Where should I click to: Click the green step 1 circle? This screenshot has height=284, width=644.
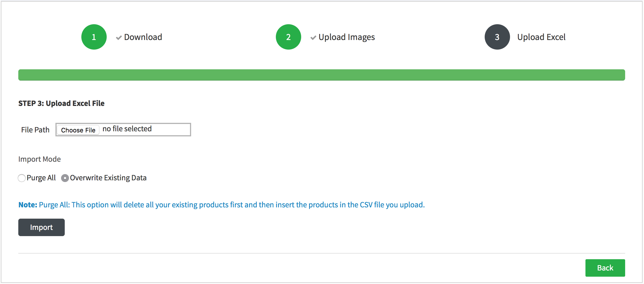click(x=94, y=37)
